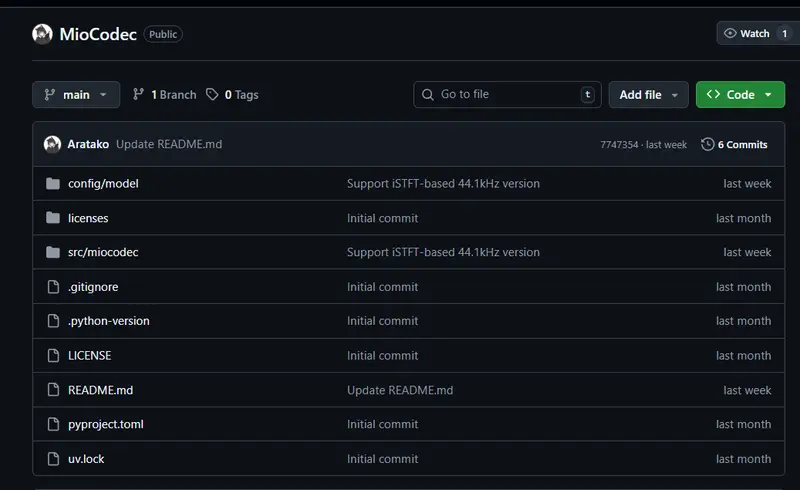The width and height of the screenshot is (800, 490).
Task: Click the licenses folder icon
Action: click(53, 218)
